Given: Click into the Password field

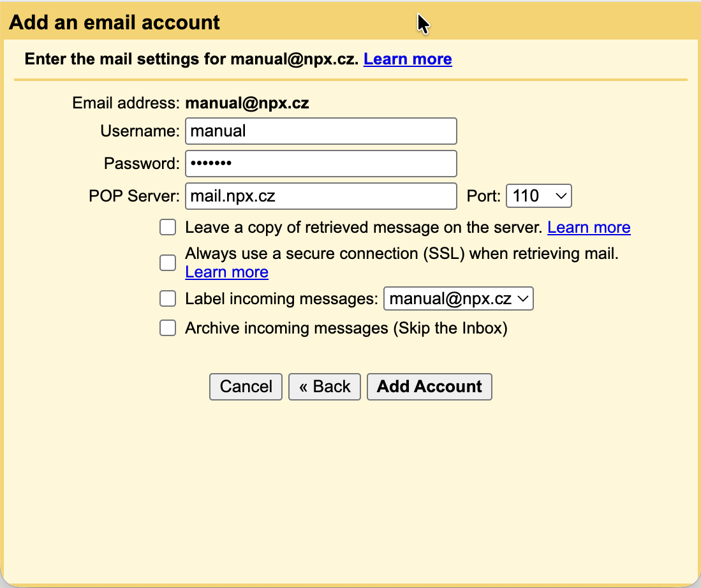Looking at the screenshot, I should click(321, 164).
